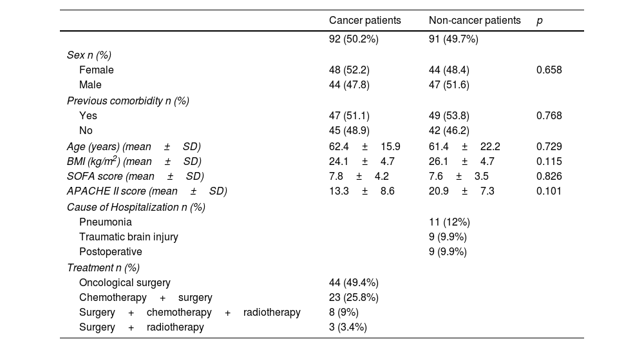The width and height of the screenshot is (644, 348).
Task: Select the APACHE II score p-value 0.101
Action: pos(549,191)
